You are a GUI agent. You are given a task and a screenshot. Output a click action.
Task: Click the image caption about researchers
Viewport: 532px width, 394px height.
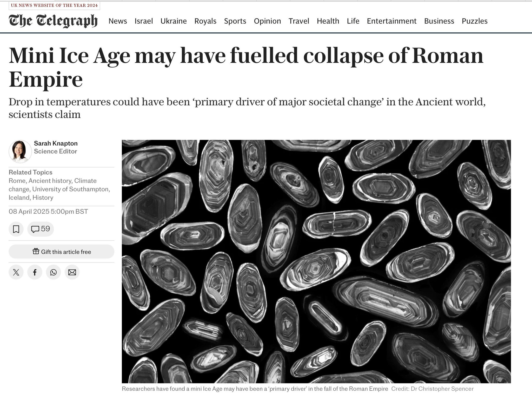pyautogui.click(x=255, y=389)
